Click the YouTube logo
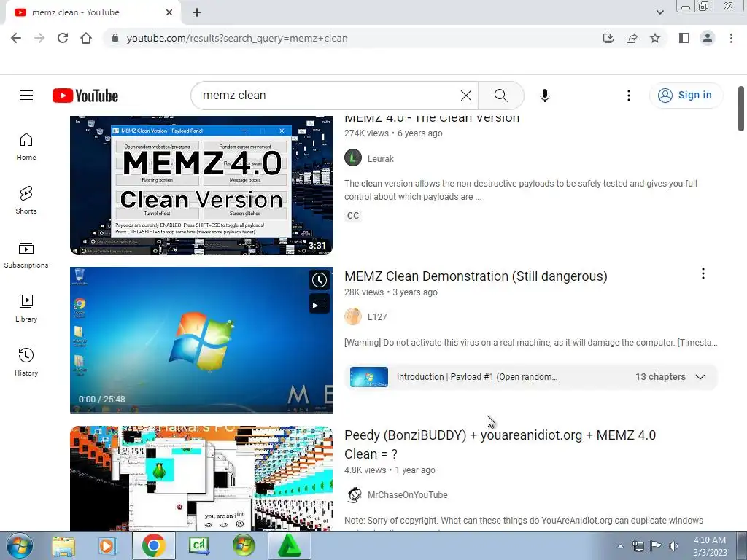Image resolution: width=747 pixels, height=560 pixels. tap(85, 96)
